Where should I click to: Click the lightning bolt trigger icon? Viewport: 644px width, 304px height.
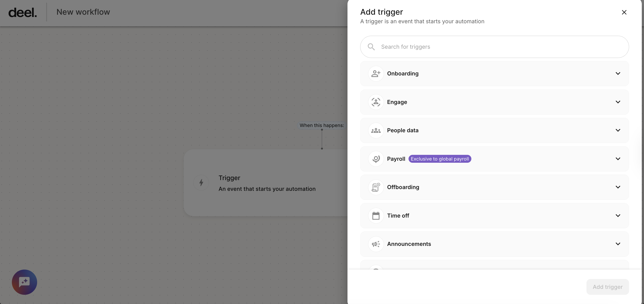[201, 182]
